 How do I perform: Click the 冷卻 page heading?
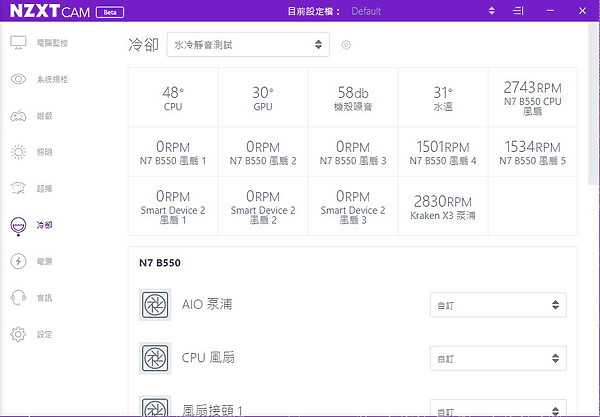pyautogui.click(x=143, y=45)
